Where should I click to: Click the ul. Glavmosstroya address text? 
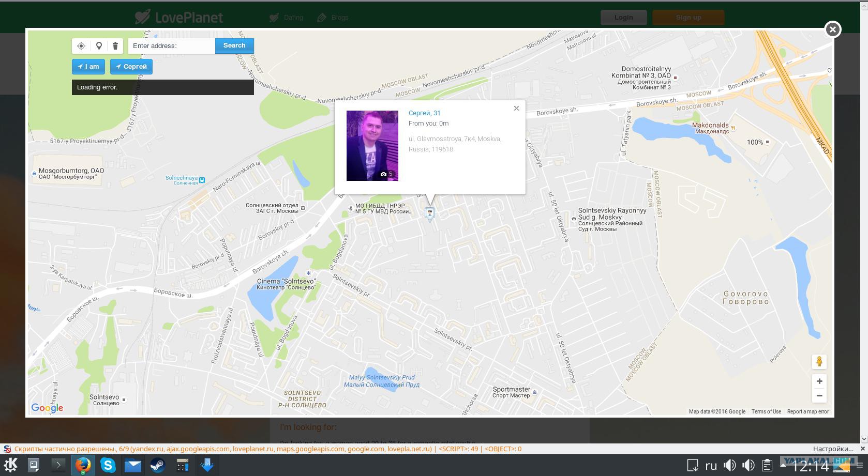(x=455, y=144)
